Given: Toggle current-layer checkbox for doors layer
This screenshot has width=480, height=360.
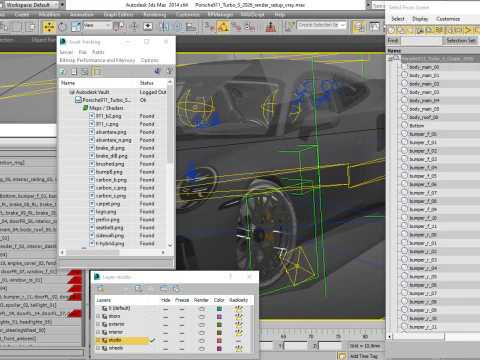Looking at the screenshot, I should coord(152,316).
